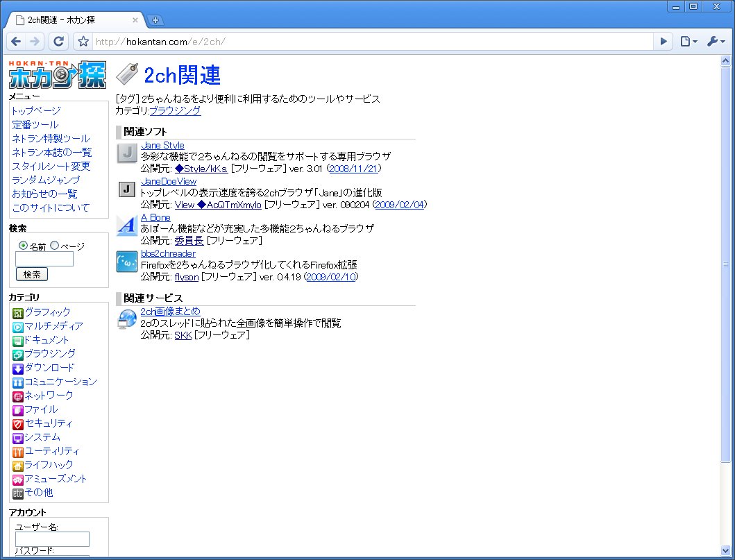This screenshot has height=560, width=735.
Task: Bookmark this page with the star icon
Action: (x=83, y=42)
